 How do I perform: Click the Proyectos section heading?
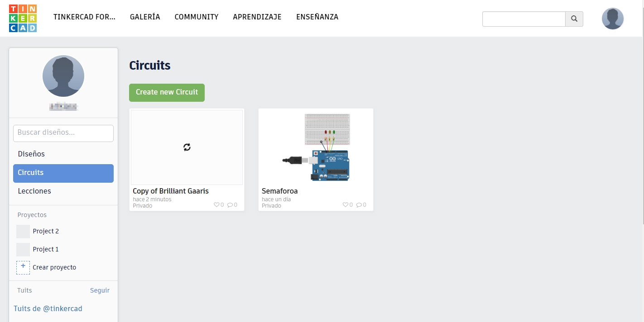coord(32,215)
